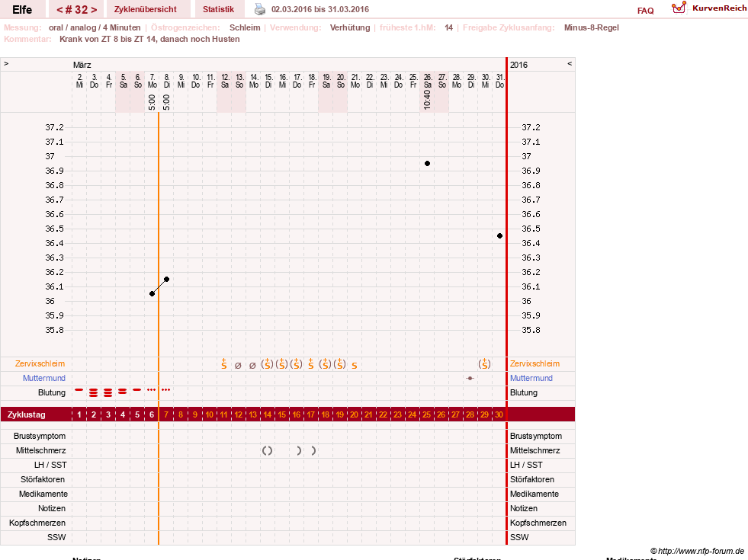This screenshot has width=748, height=560.
Task: Click the ø mucus symbol on cycle day 12
Action: pyautogui.click(x=238, y=366)
